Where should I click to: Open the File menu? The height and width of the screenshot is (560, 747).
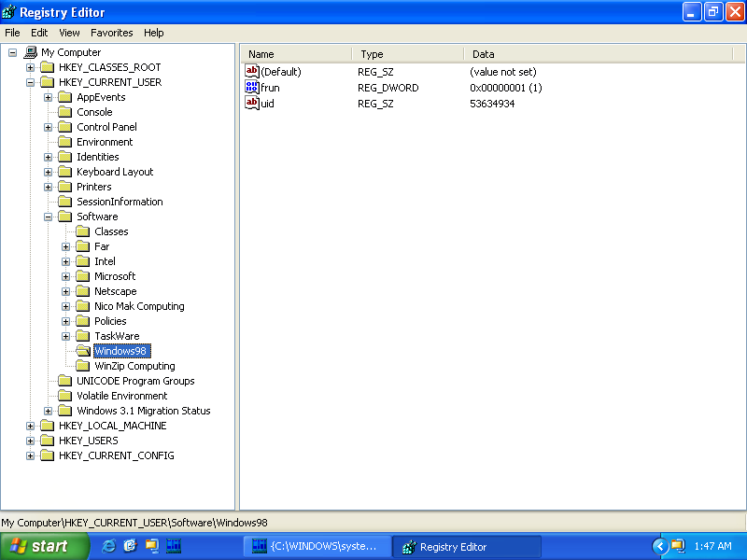[x=12, y=33]
